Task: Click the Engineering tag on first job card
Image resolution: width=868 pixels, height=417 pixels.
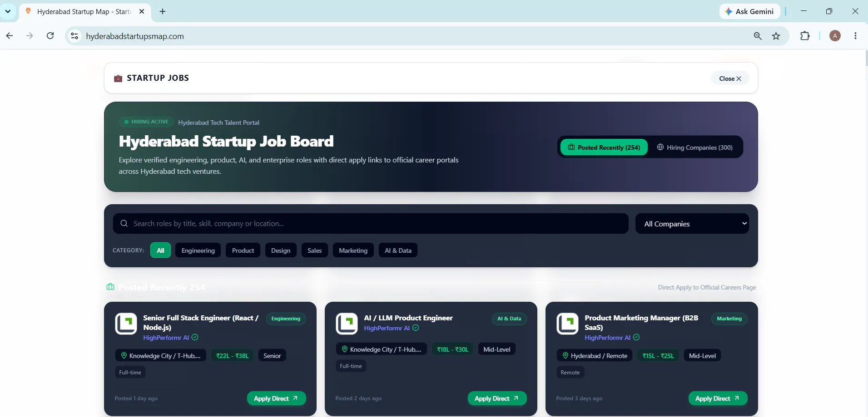Action: (286, 319)
